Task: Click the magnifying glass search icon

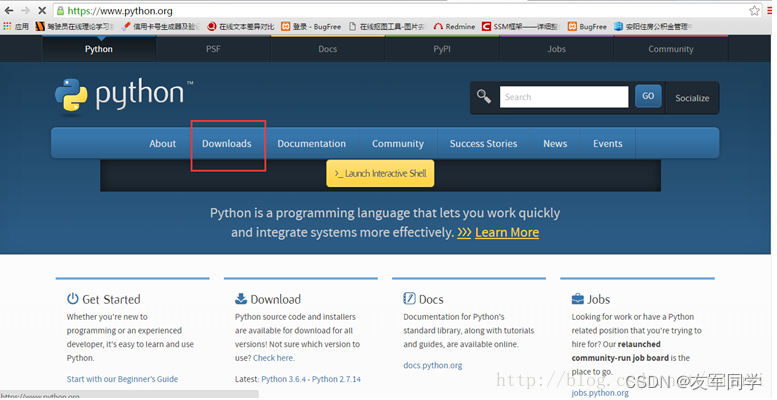Action: 484,96
